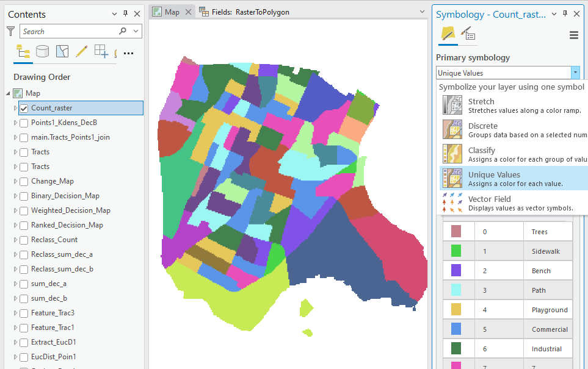The height and width of the screenshot is (369, 588).
Task: Enable visibility for the Tracts layer
Action: coord(25,152)
